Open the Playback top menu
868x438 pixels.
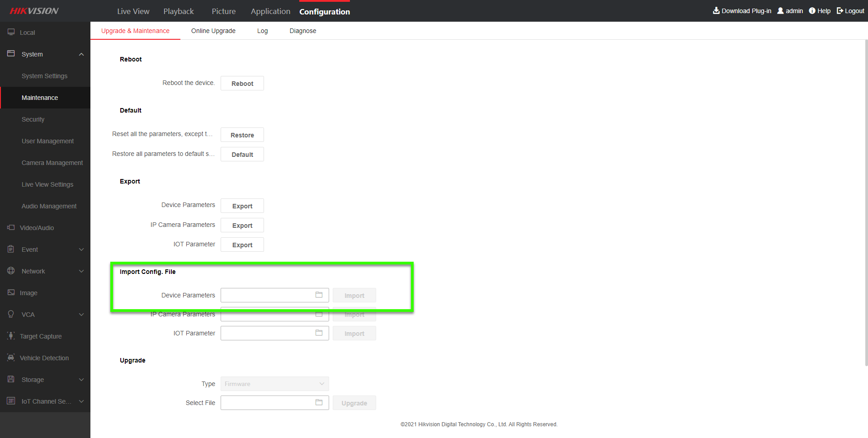178,11
